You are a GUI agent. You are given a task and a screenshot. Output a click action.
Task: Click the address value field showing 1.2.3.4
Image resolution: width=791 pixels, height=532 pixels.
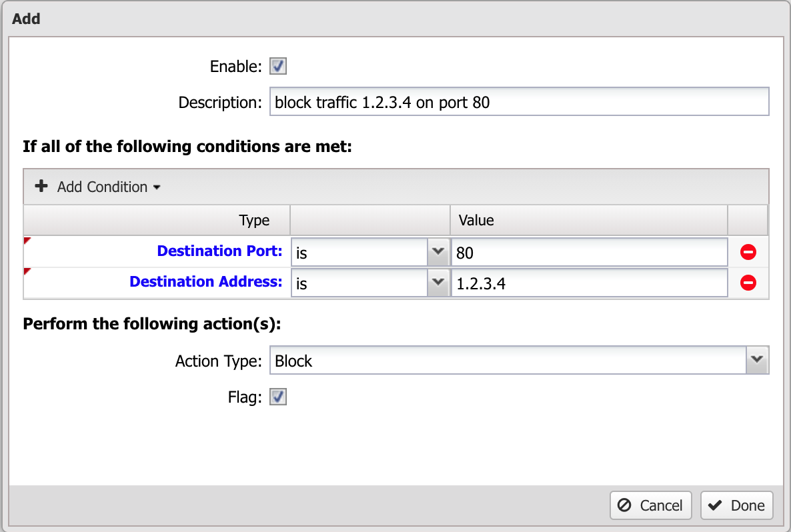click(x=589, y=283)
